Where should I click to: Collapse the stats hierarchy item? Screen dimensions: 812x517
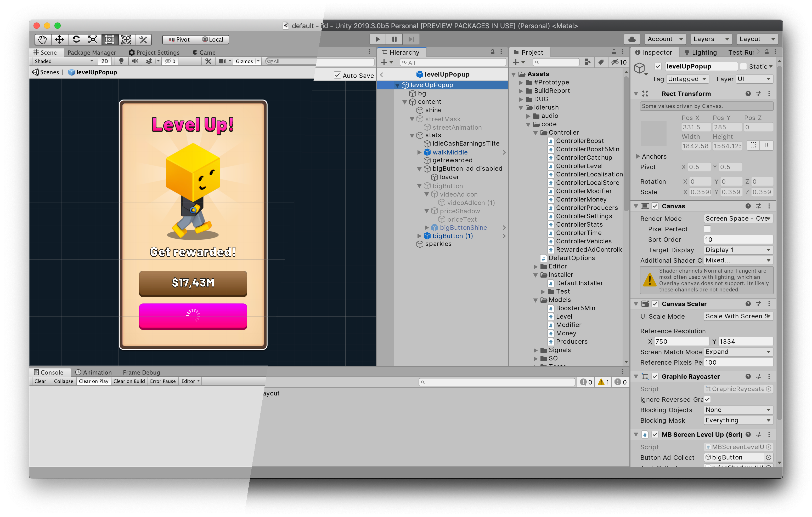coord(412,135)
